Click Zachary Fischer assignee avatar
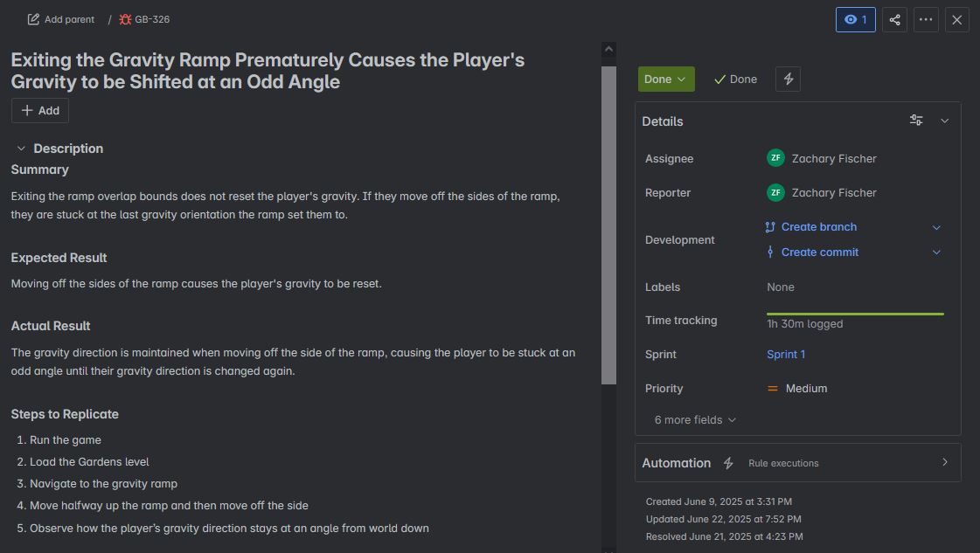The image size is (980, 553). click(x=775, y=158)
